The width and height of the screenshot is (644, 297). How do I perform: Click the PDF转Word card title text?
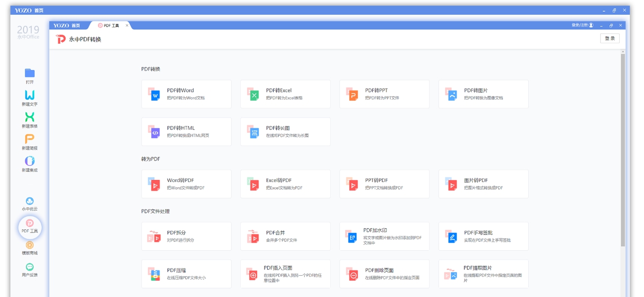(180, 91)
